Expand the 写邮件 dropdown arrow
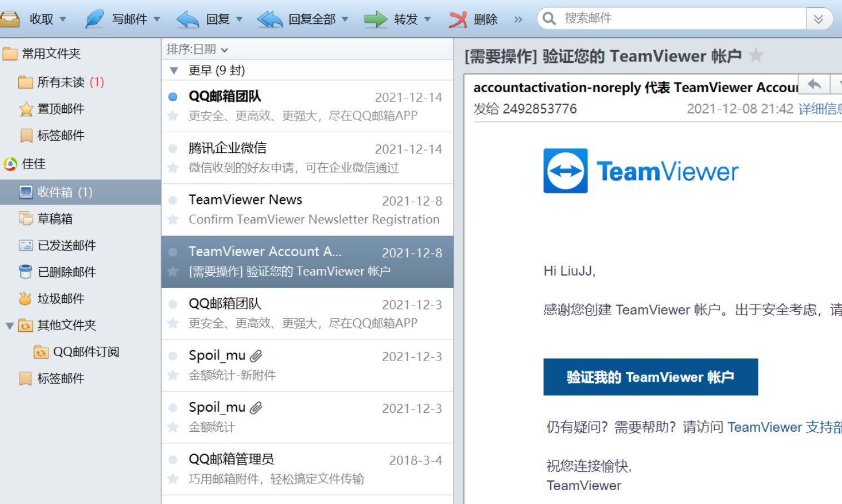Screen dimensions: 842x504 coord(157,19)
